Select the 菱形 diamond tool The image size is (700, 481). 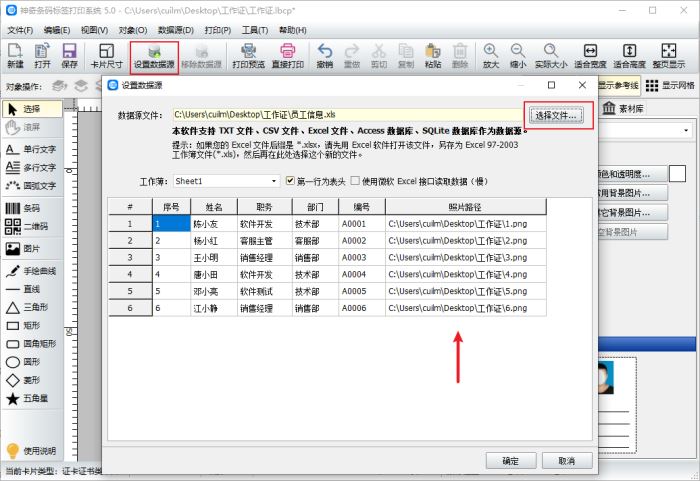31,380
